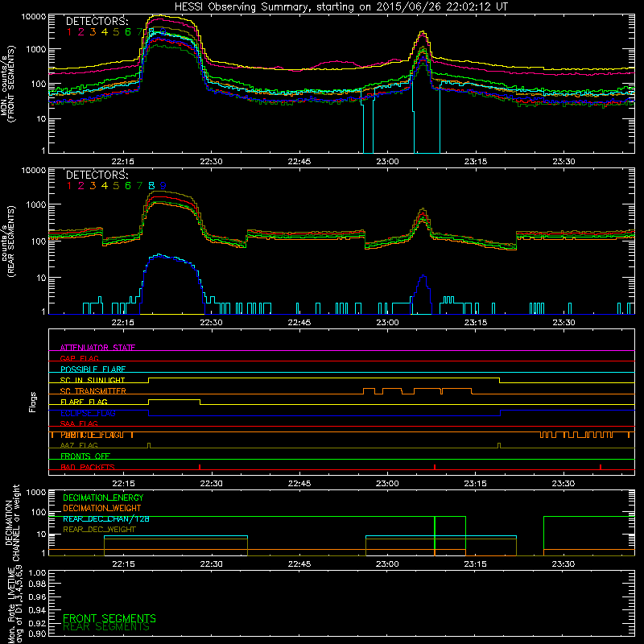Select red detector 1 in rear segments legend
The height and width of the screenshot is (644, 644).
pos(69,186)
